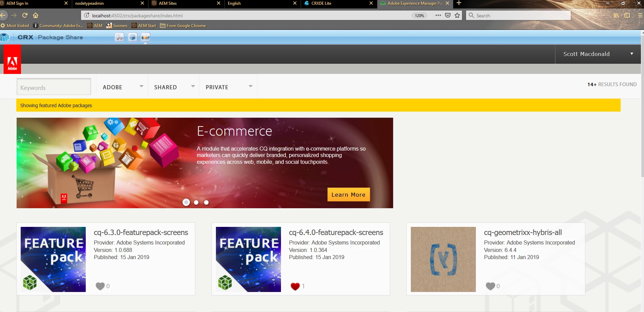Click the Save to Pocket icon
This screenshot has height=312, width=644.
[x=448, y=15]
